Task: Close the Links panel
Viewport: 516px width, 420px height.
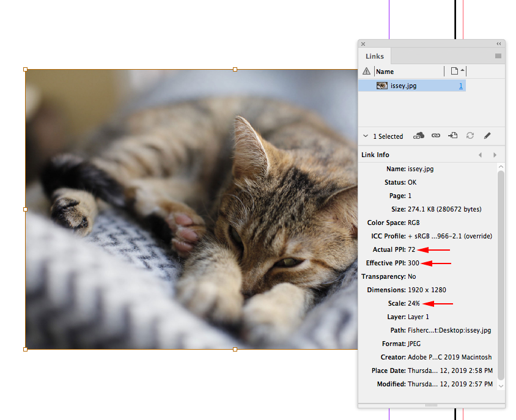Action: tap(363, 44)
